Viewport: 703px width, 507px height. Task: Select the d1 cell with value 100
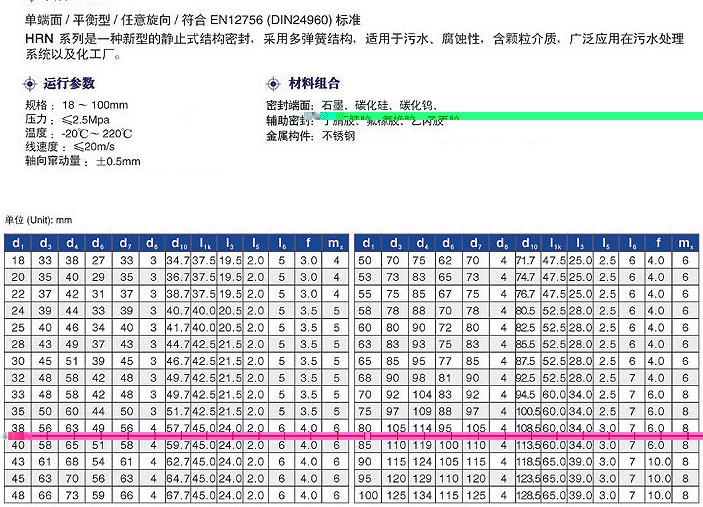coord(366,495)
